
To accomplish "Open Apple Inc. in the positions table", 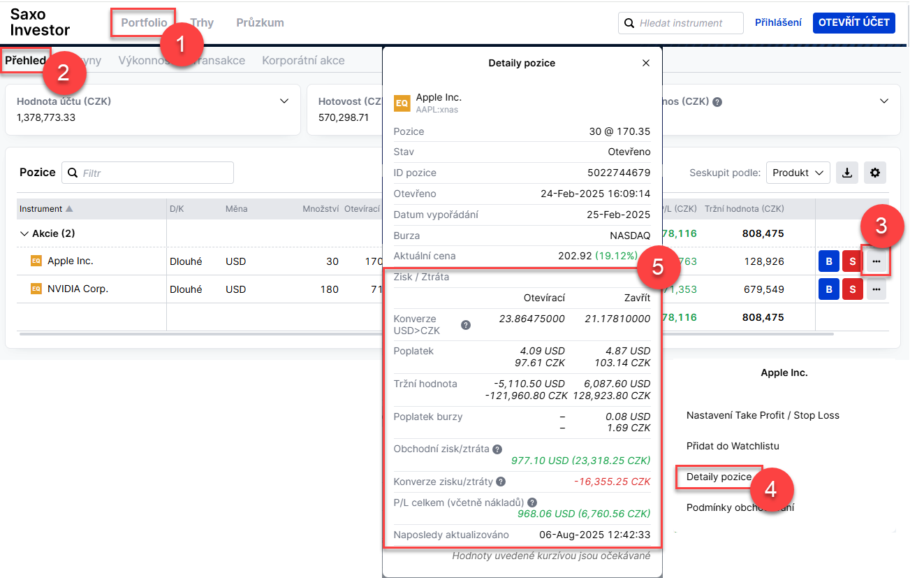I will [71, 261].
